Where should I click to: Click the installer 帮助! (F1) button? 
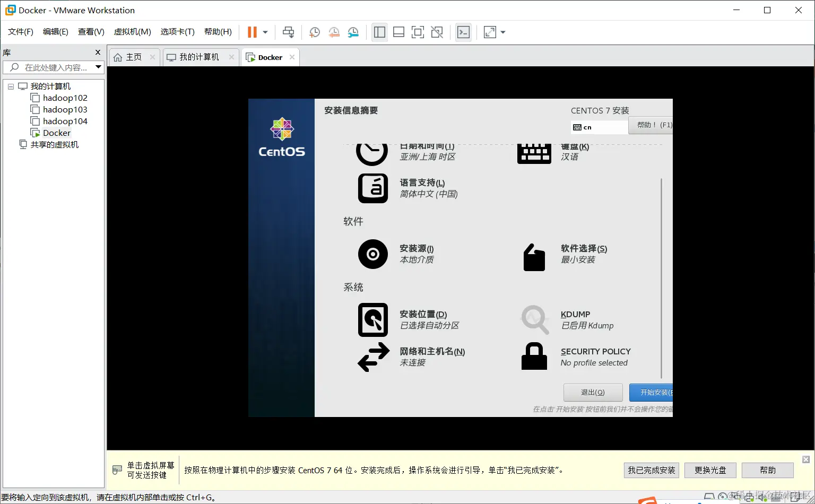pyautogui.click(x=651, y=125)
